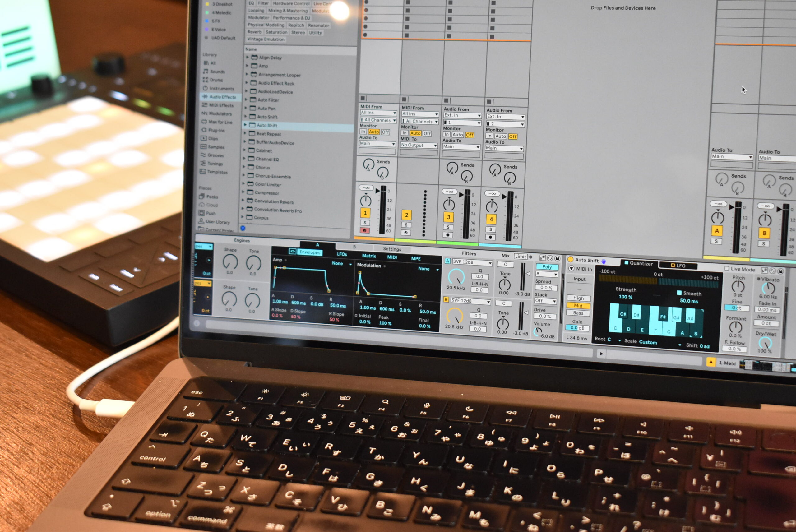Arm audio track 3 for recording
Viewport: 796px width, 532px height.
[x=448, y=235]
